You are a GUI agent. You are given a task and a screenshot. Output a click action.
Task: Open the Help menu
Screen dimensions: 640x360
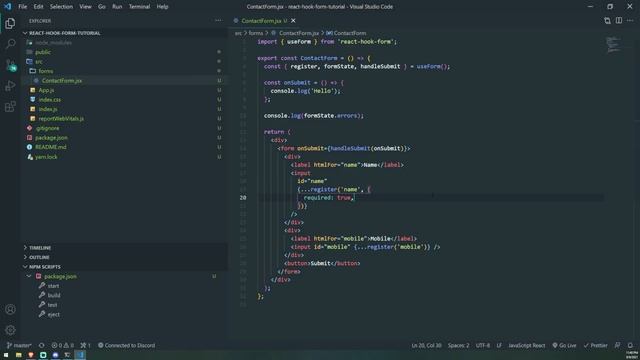162,7
